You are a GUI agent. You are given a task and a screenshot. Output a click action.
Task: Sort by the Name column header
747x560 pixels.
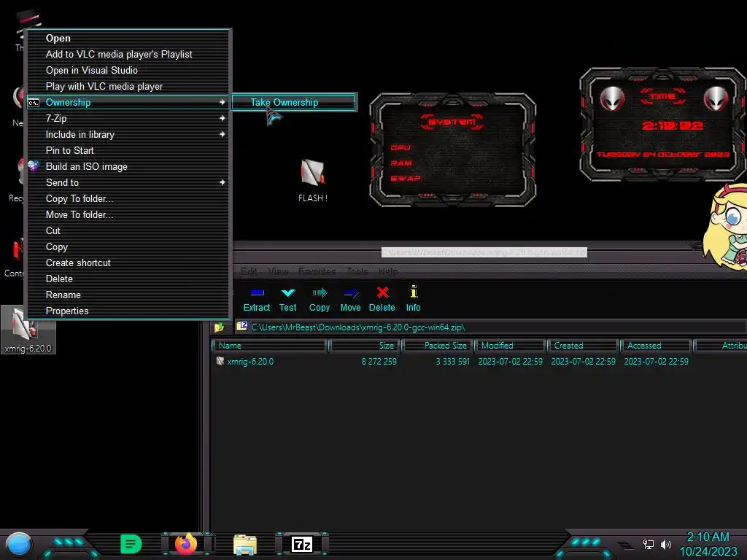pos(270,346)
